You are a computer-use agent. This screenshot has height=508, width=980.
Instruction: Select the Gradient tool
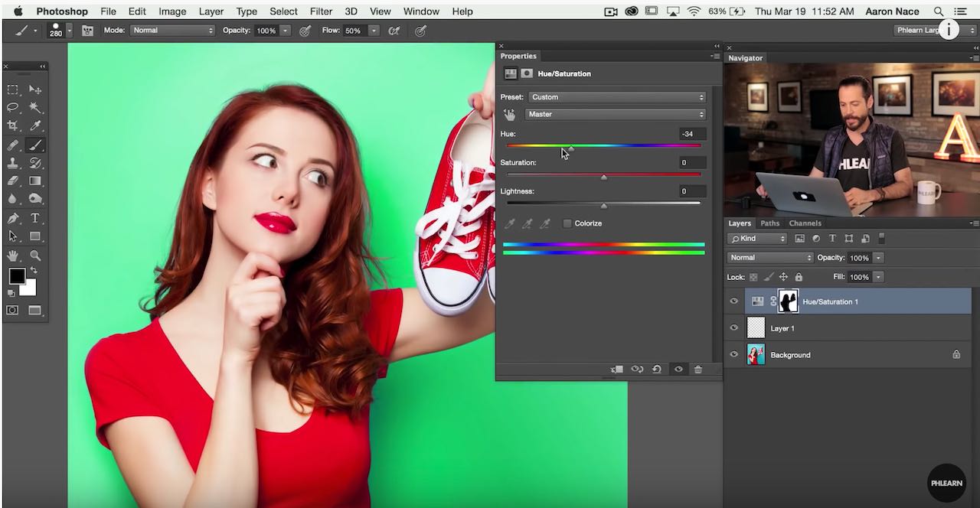click(x=35, y=181)
